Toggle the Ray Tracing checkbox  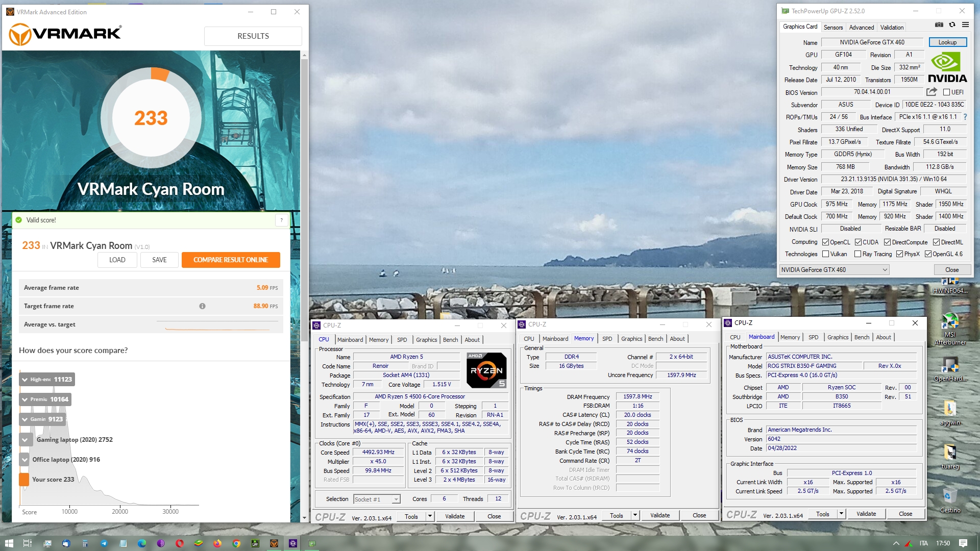857,254
